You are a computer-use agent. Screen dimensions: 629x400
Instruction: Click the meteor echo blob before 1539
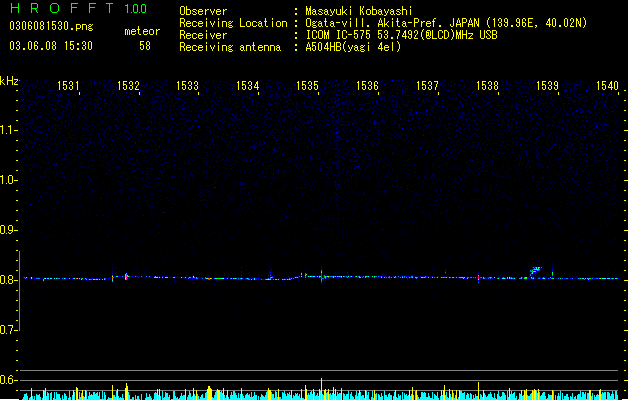(535, 272)
